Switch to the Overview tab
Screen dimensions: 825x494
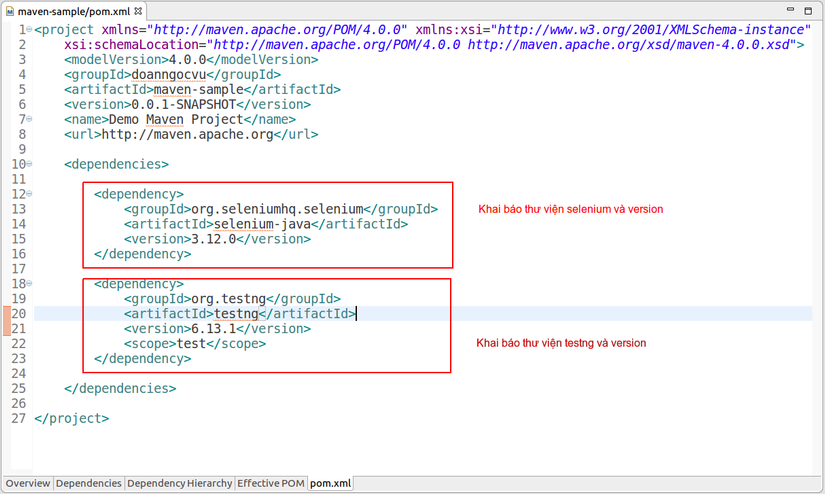tap(27, 484)
